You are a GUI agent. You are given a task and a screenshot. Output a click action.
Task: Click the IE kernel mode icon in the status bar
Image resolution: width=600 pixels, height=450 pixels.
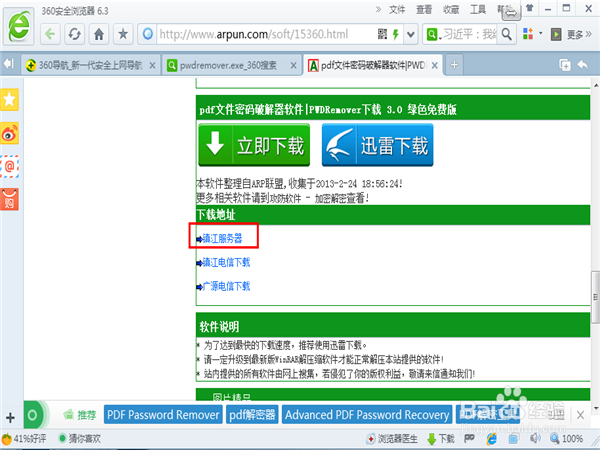pos(492,439)
